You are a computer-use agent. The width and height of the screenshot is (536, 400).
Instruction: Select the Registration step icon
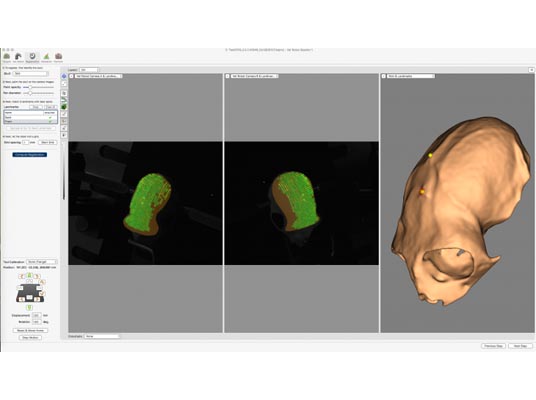(x=32, y=56)
